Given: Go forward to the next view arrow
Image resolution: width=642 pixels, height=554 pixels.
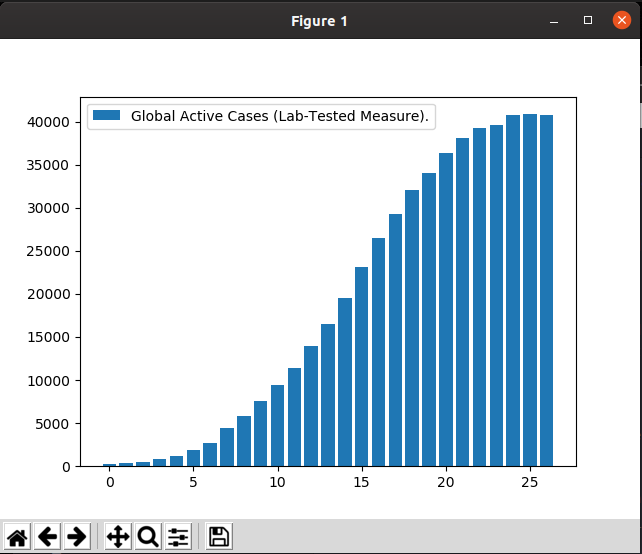Looking at the screenshot, I should click(77, 536).
